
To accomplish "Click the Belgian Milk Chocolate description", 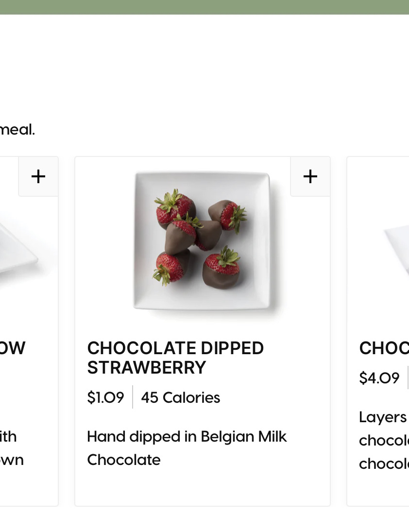I will pyautogui.click(x=187, y=448).
